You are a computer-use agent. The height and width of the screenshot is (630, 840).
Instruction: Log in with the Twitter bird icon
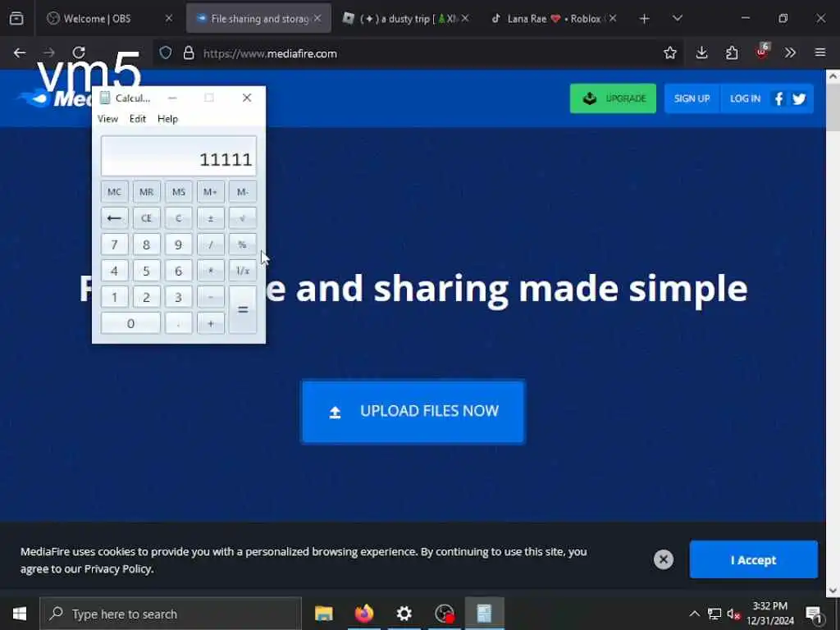pyautogui.click(x=799, y=98)
